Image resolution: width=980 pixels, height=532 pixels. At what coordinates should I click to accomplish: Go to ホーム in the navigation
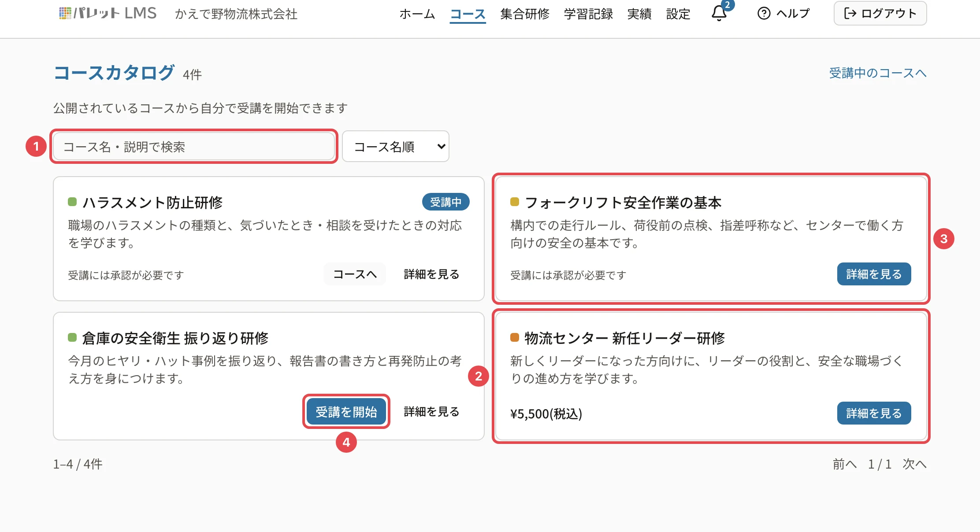pos(417,14)
